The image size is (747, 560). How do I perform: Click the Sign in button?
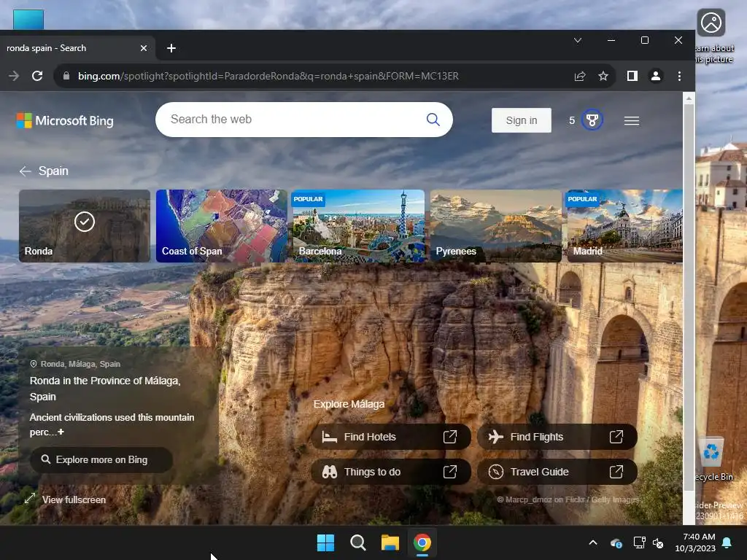click(521, 120)
